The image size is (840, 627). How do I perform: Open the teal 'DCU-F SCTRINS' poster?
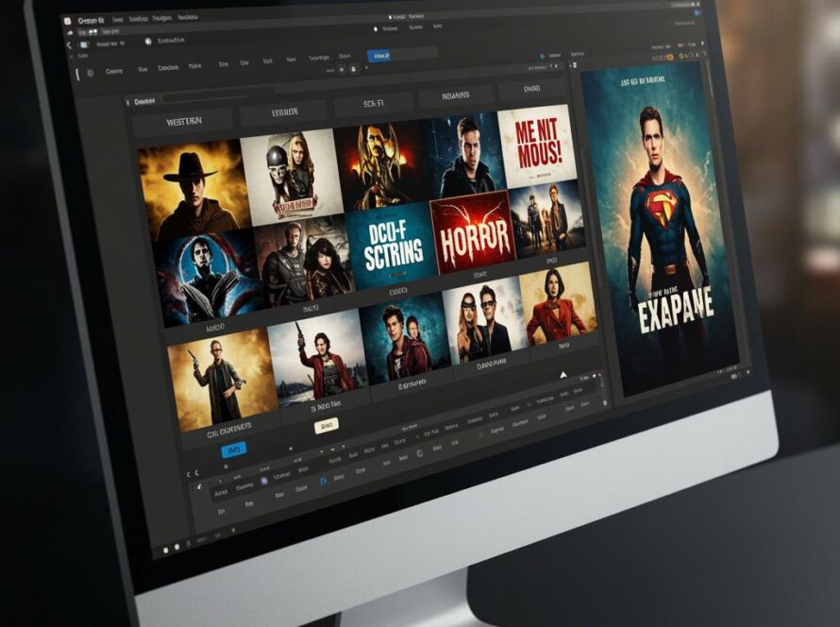pos(391,246)
